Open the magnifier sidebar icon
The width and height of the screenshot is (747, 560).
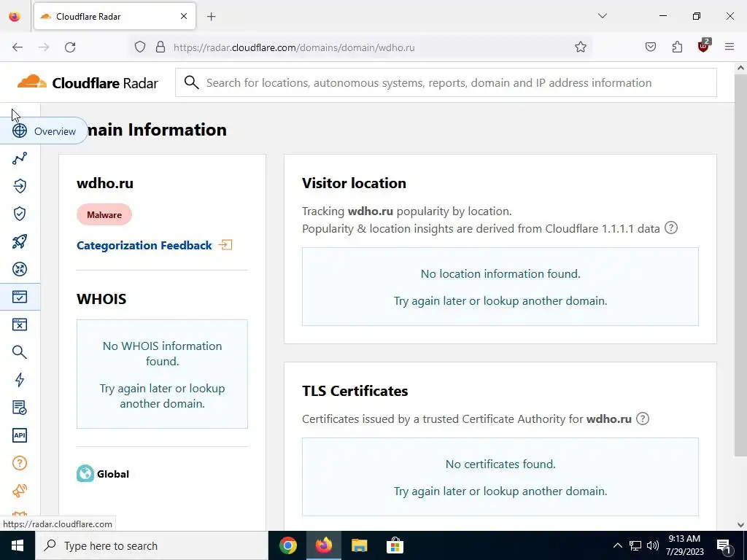pyautogui.click(x=20, y=352)
